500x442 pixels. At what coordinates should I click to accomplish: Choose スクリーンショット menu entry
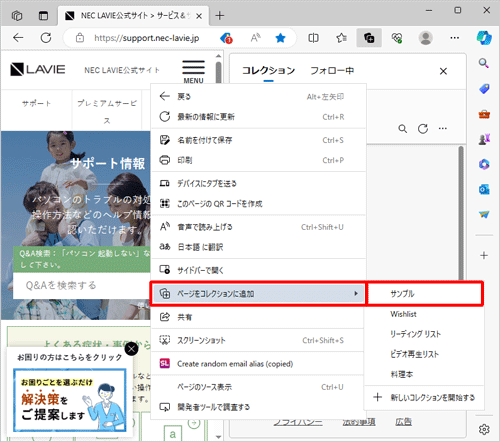258,340
